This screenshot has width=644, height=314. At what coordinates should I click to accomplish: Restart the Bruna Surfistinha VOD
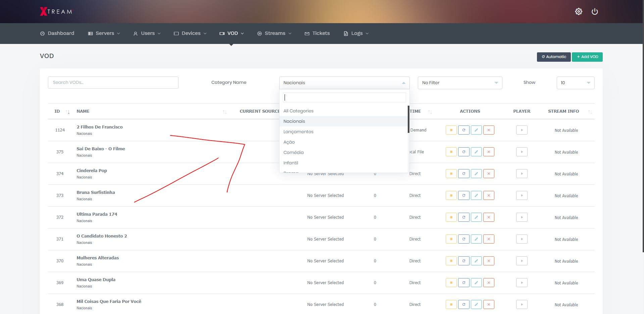(x=464, y=196)
